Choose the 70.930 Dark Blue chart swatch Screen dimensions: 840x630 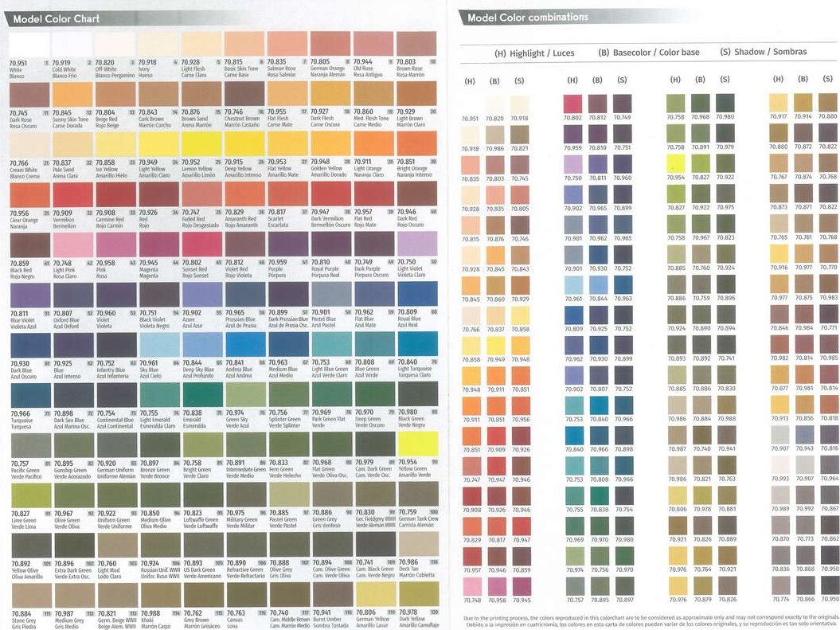30,346
